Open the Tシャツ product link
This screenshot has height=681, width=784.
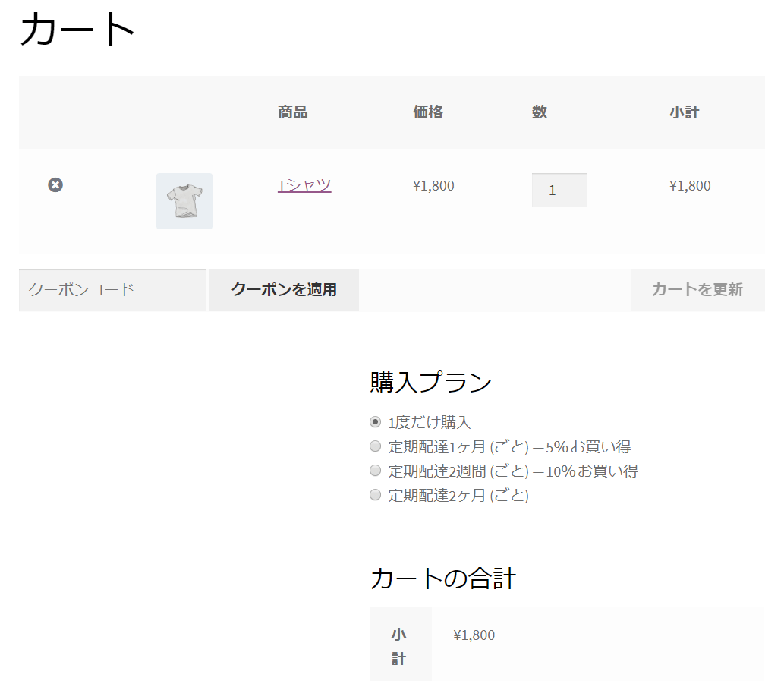coord(304,185)
